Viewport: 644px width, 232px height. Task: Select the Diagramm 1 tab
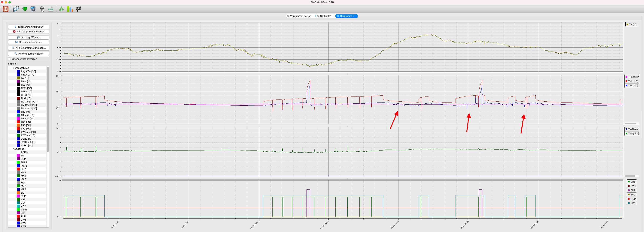coord(347,16)
